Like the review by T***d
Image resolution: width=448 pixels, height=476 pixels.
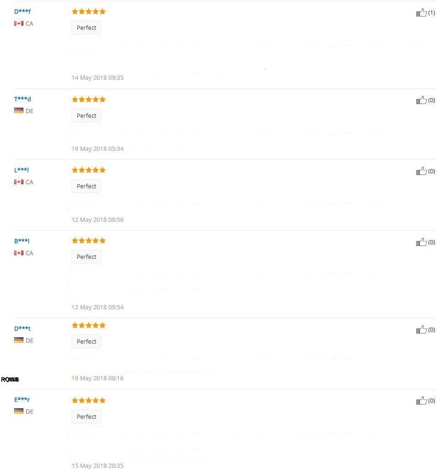(421, 100)
